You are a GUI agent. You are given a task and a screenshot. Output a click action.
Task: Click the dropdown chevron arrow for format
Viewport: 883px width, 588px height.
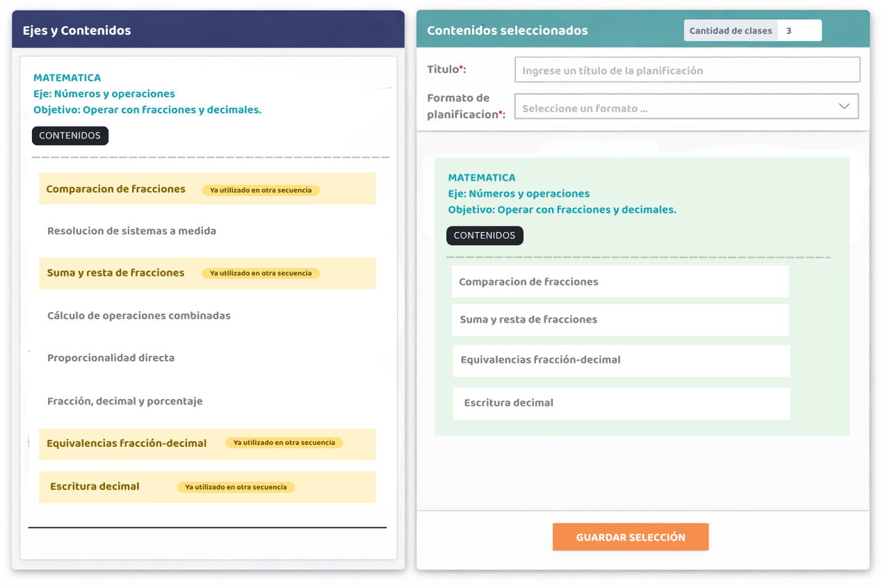click(x=844, y=107)
